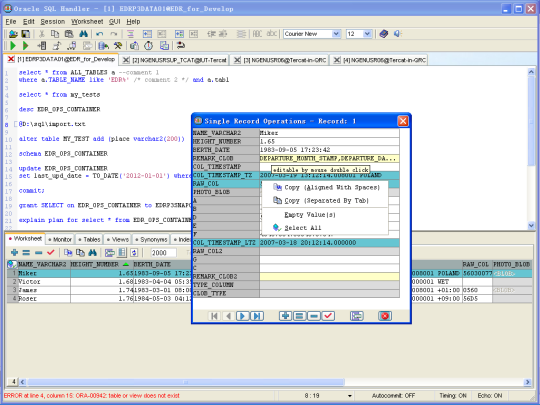Close the Single Record Operations dialog
The height and width of the screenshot is (405, 540).
point(403,121)
